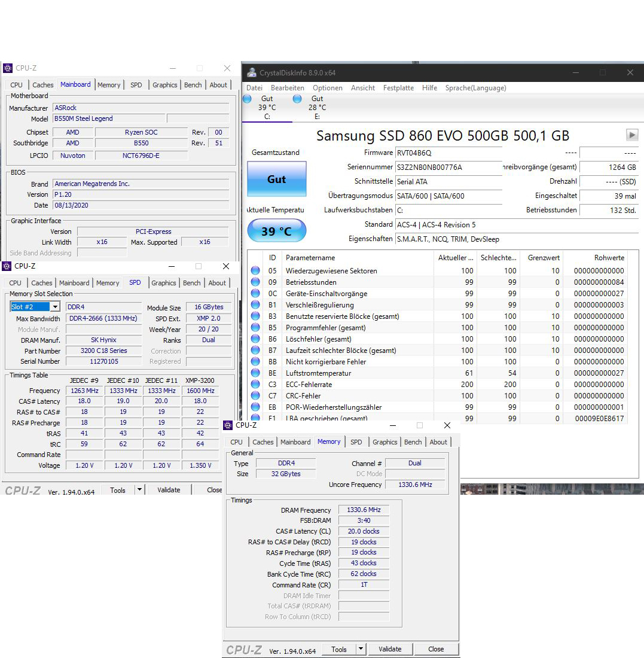Click the Grenzwert column header
Image resolution: width=644 pixels, height=658 pixels.
click(541, 258)
